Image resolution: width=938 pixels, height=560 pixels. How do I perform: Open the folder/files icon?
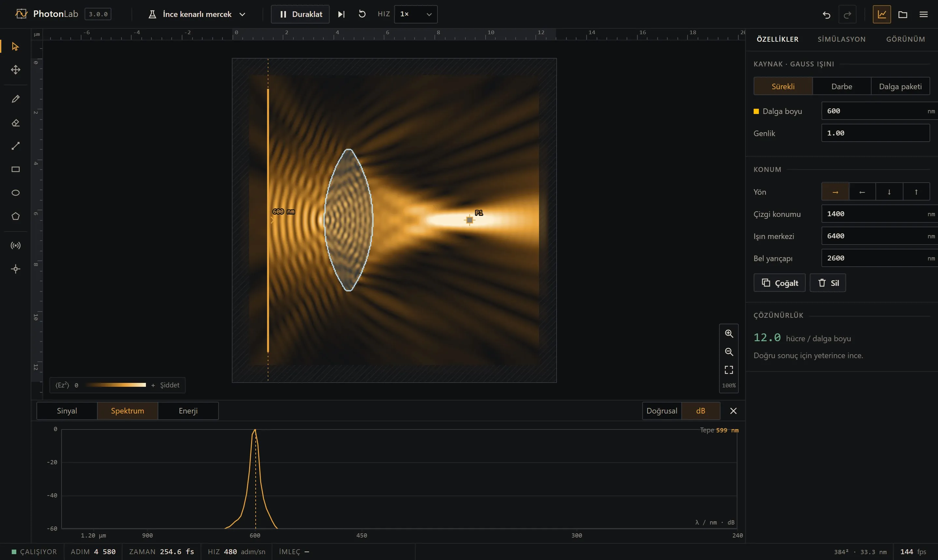pyautogui.click(x=902, y=14)
